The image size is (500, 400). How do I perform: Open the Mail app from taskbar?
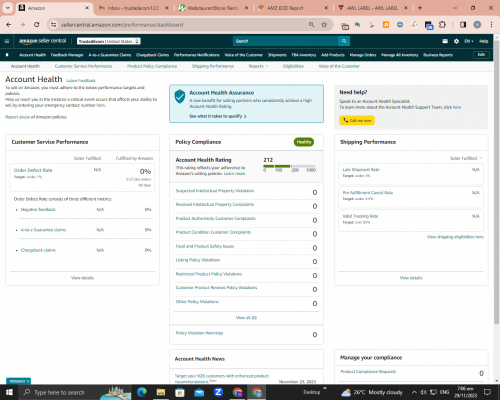(x=199, y=392)
